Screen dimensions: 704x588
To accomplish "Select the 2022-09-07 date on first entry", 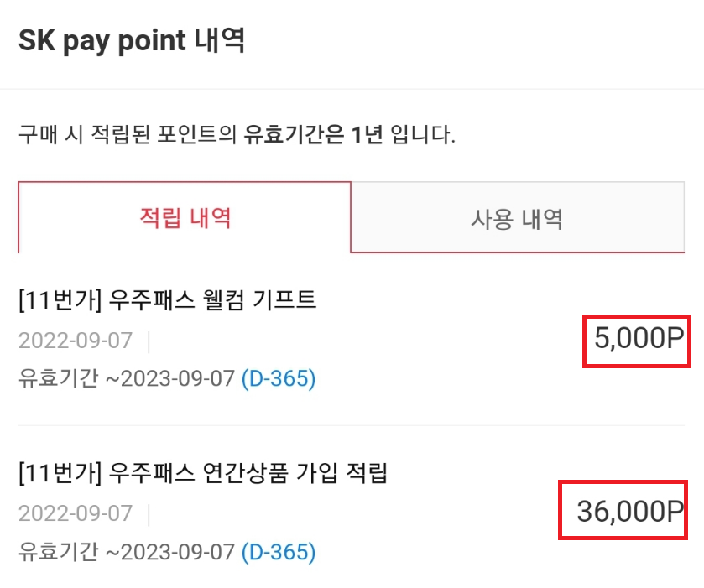I will 76,340.
